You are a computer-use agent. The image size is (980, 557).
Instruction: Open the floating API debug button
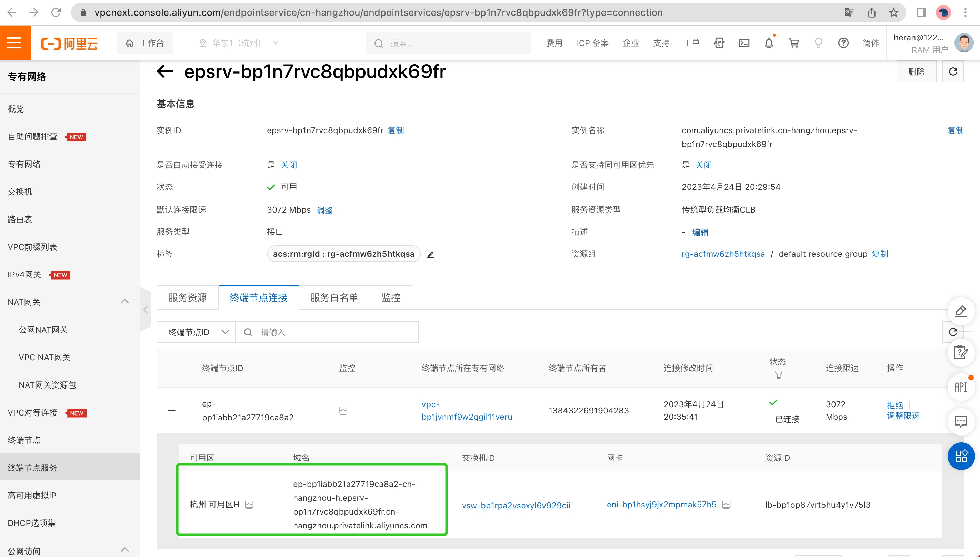point(960,387)
